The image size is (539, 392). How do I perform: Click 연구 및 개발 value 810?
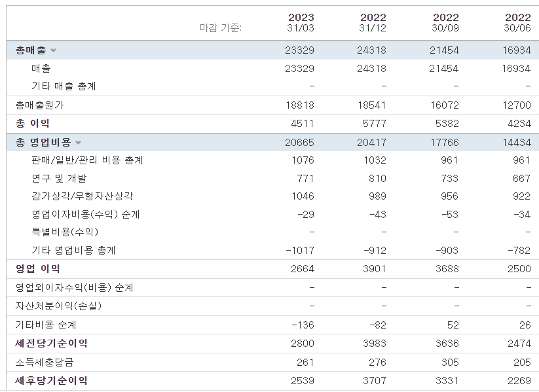[378, 179]
